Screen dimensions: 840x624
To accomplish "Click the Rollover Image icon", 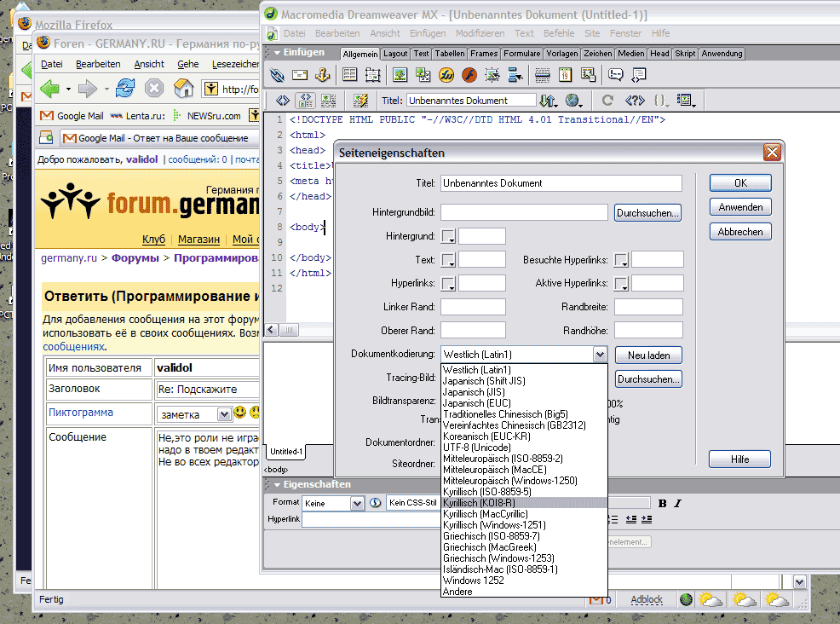I will pyautogui.click(x=492, y=75).
